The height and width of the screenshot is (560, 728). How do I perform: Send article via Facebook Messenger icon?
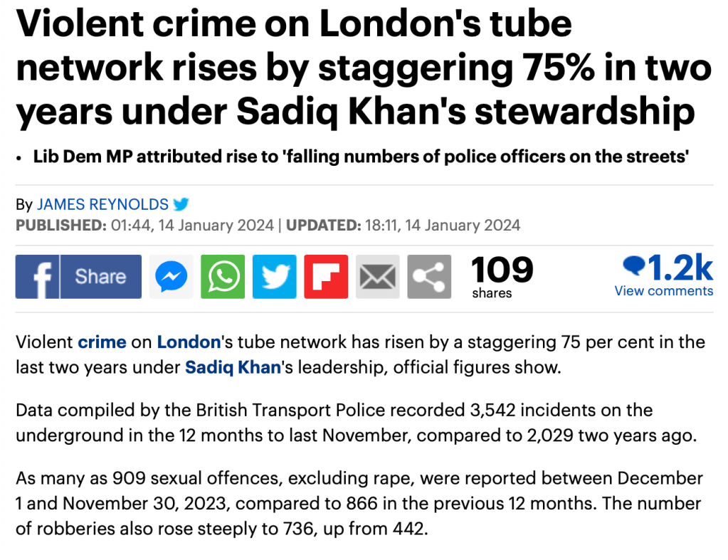(x=172, y=276)
